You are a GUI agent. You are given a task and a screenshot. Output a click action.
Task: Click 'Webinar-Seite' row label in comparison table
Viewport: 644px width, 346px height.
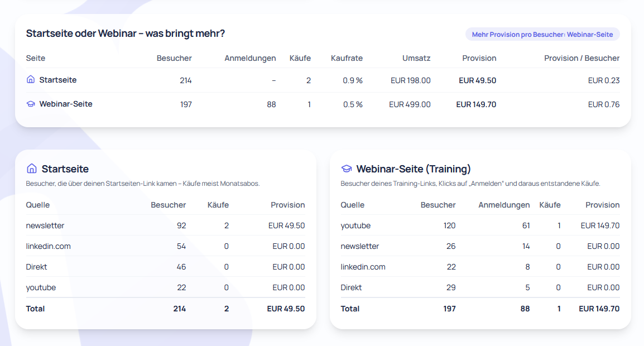click(66, 104)
